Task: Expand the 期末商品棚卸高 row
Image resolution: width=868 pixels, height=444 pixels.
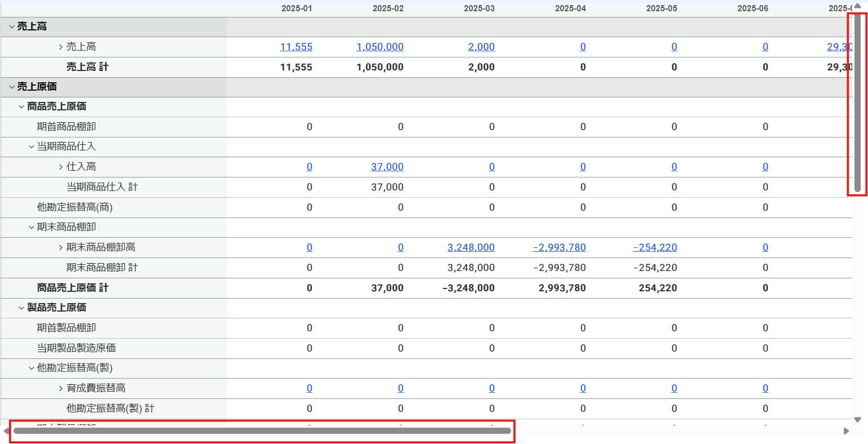Action: 61,247
